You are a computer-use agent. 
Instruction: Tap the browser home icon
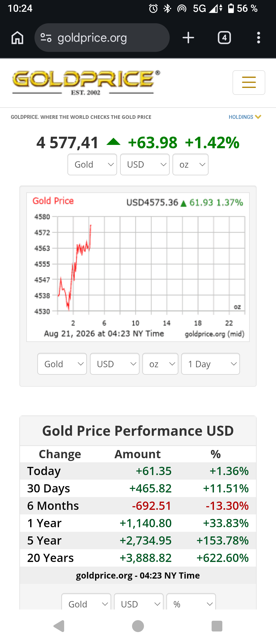pyautogui.click(x=17, y=38)
